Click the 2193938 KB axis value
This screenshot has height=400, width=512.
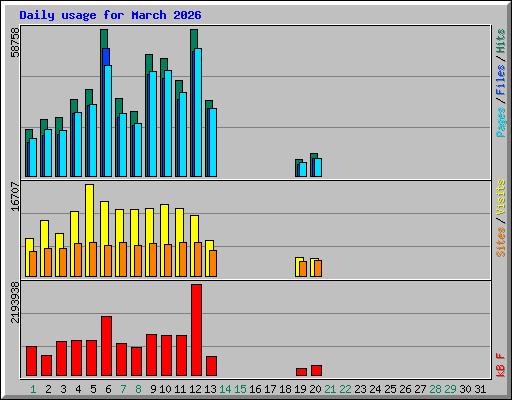[x=15, y=303]
